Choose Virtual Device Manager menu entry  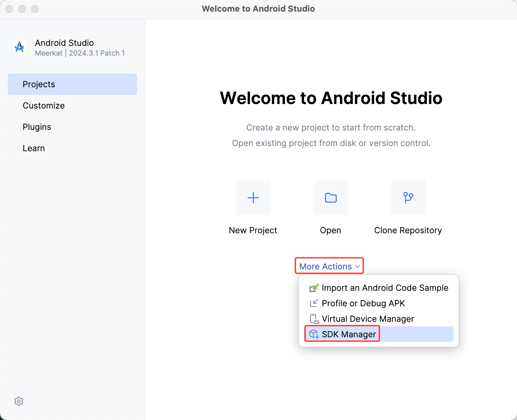367,319
